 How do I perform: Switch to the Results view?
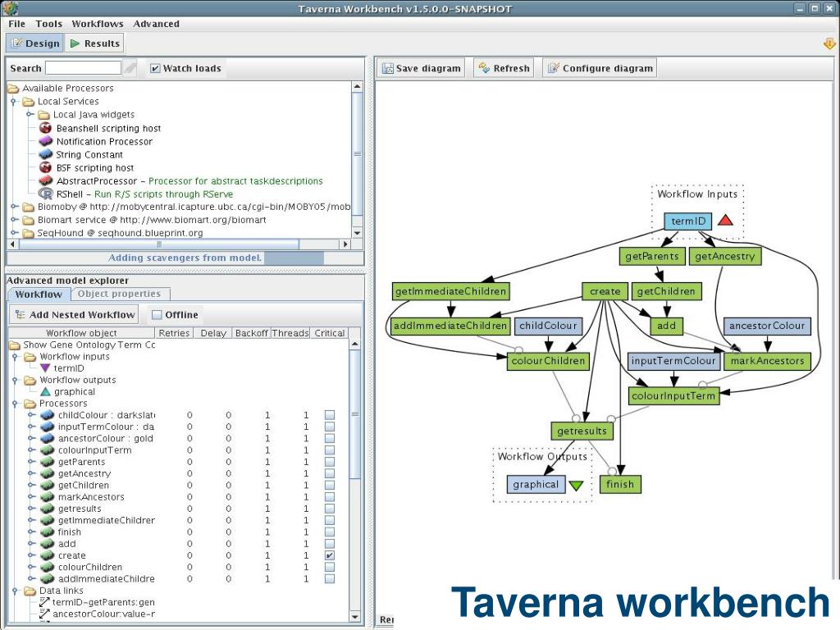coord(95,43)
